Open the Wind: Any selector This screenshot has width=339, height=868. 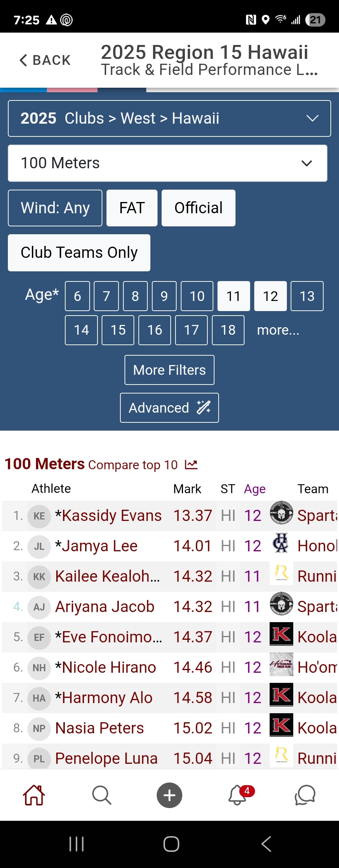pos(55,208)
